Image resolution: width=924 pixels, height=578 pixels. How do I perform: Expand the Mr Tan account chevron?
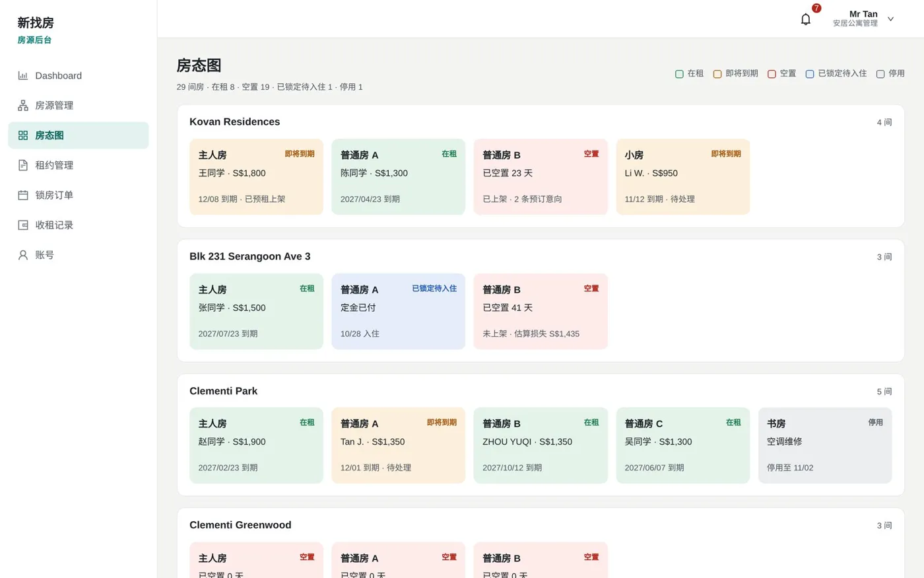click(890, 19)
